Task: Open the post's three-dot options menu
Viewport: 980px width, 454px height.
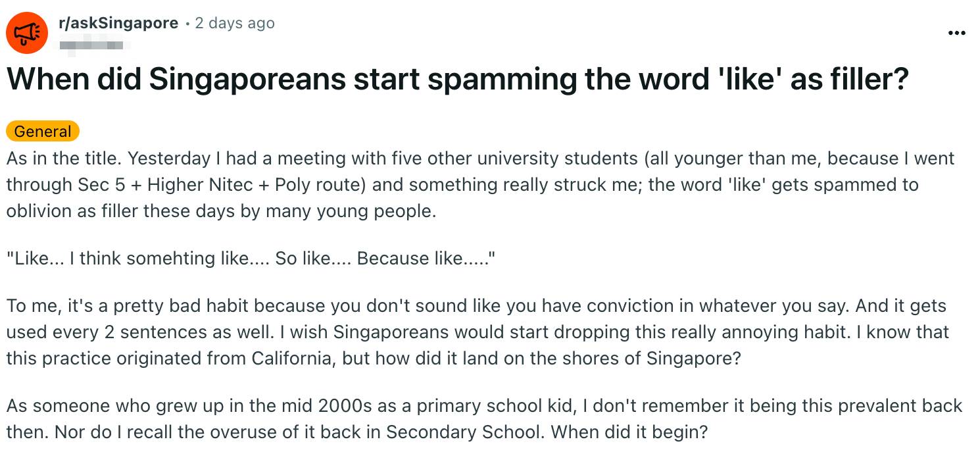Action: pos(956,34)
